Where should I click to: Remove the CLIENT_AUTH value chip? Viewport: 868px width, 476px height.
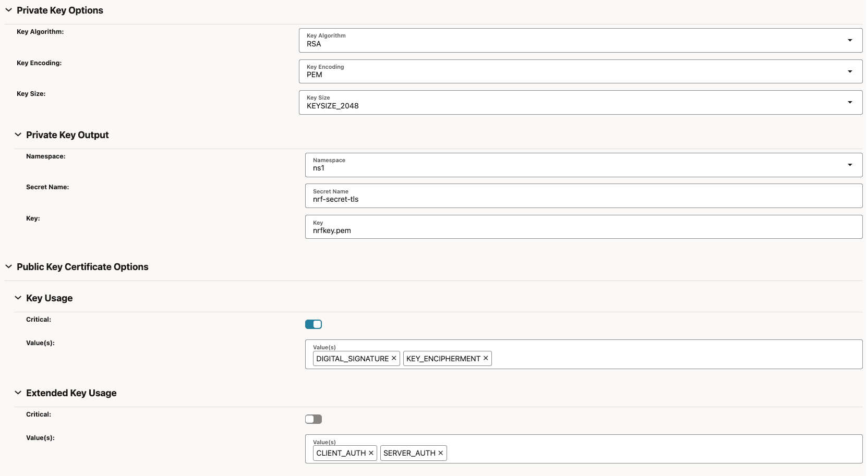click(x=371, y=453)
